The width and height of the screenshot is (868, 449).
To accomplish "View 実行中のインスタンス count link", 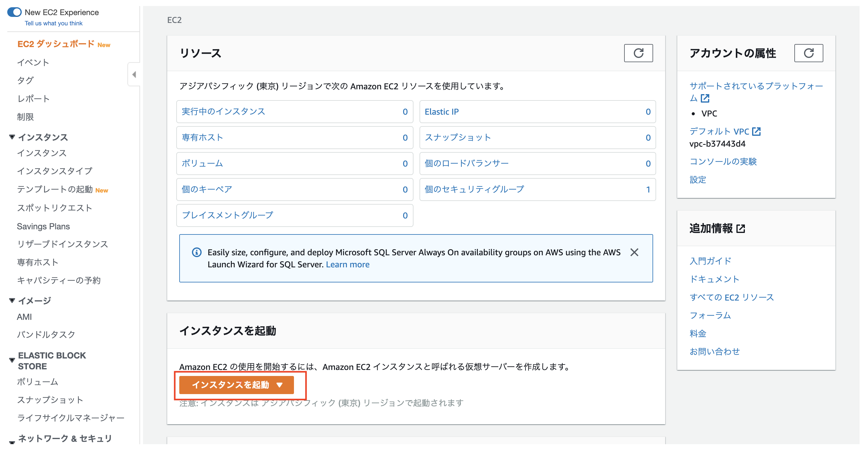I will pyautogui.click(x=223, y=111).
